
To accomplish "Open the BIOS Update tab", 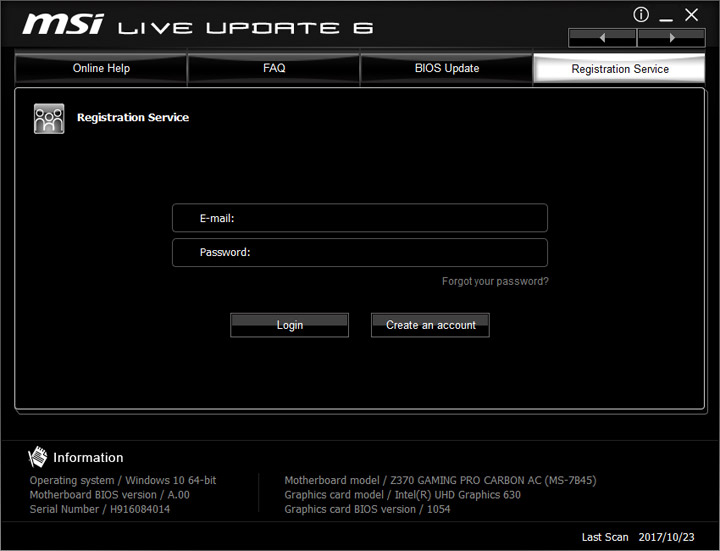I will (447, 68).
